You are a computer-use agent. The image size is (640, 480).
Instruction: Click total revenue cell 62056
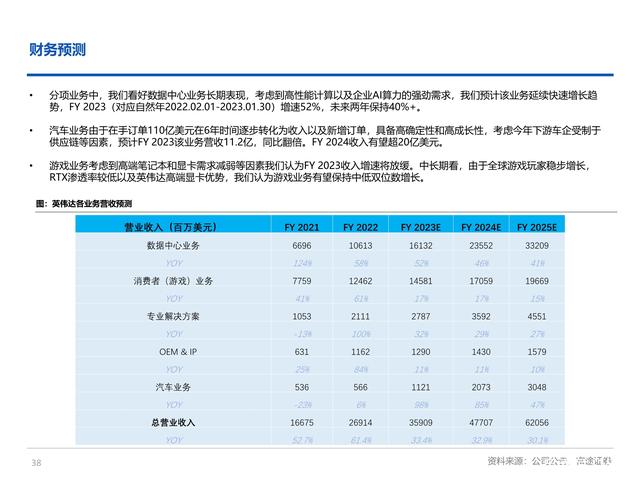537,423
